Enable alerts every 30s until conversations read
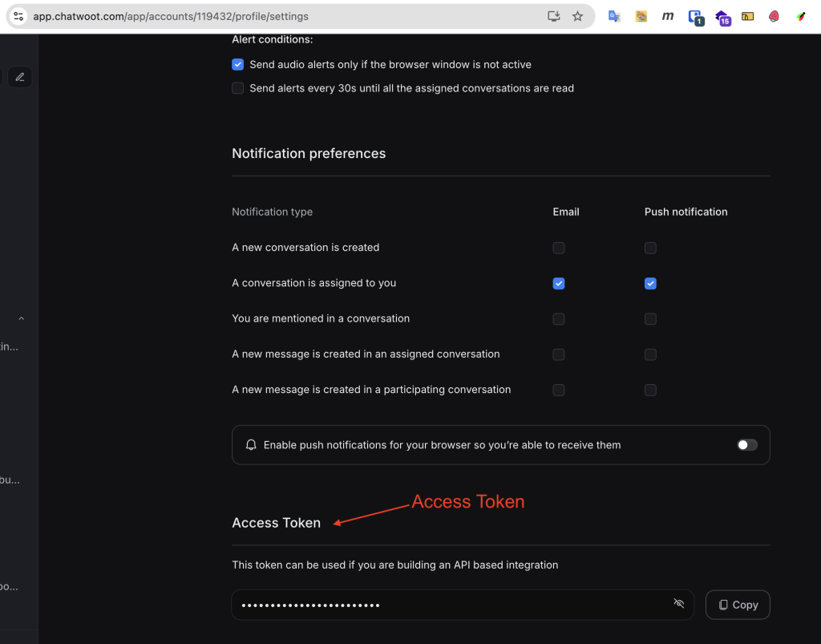 (x=238, y=88)
